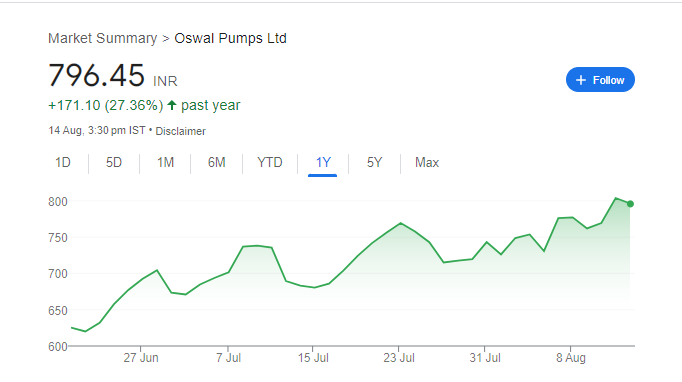Screen dimensions: 682x382
Task: Click the 800 y-axis label
Action: [x=58, y=202]
